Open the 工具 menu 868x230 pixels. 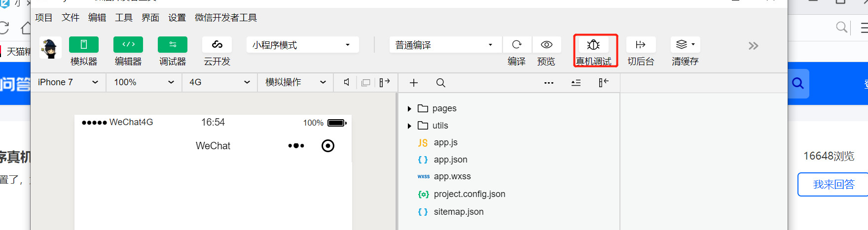(124, 18)
